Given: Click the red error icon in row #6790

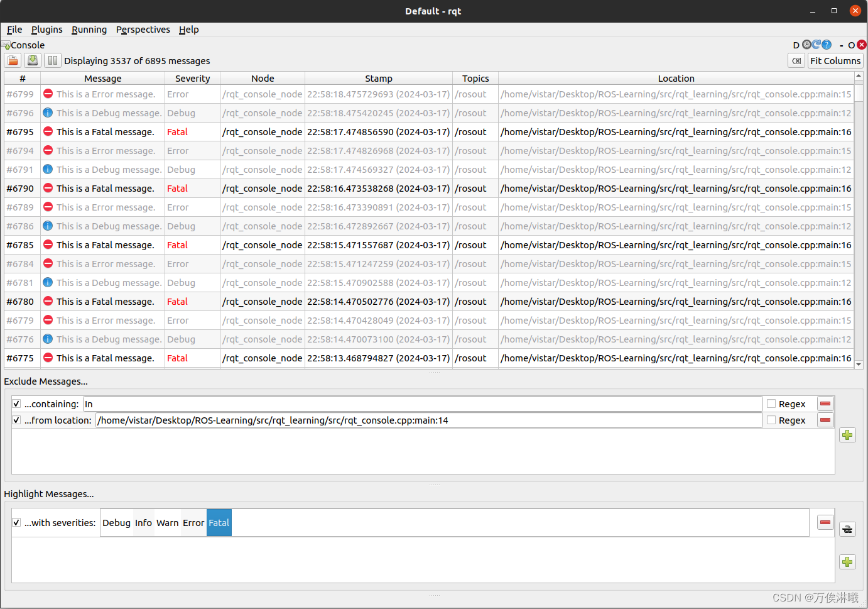Looking at the screenshot, I should pos(48,188).
